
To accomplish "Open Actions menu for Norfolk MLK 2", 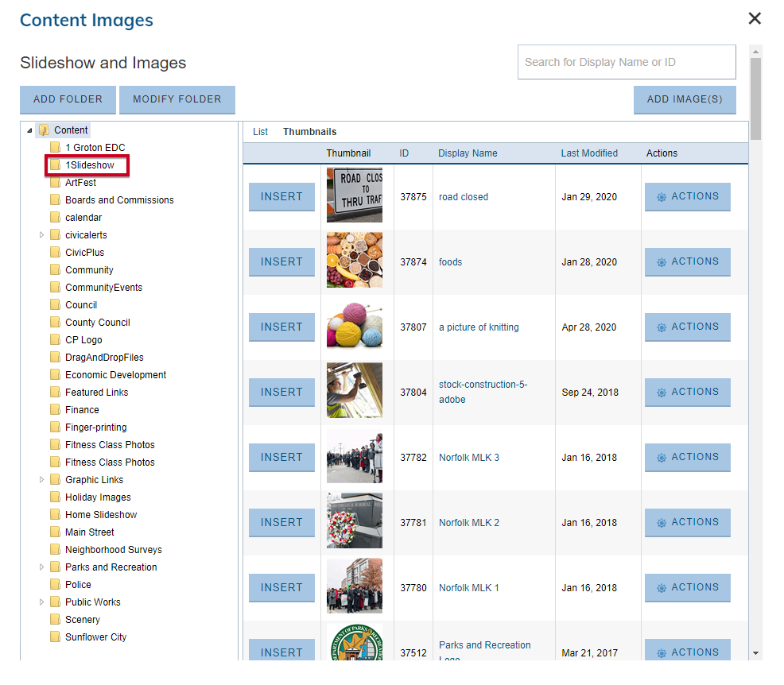I will pos(688,523).
